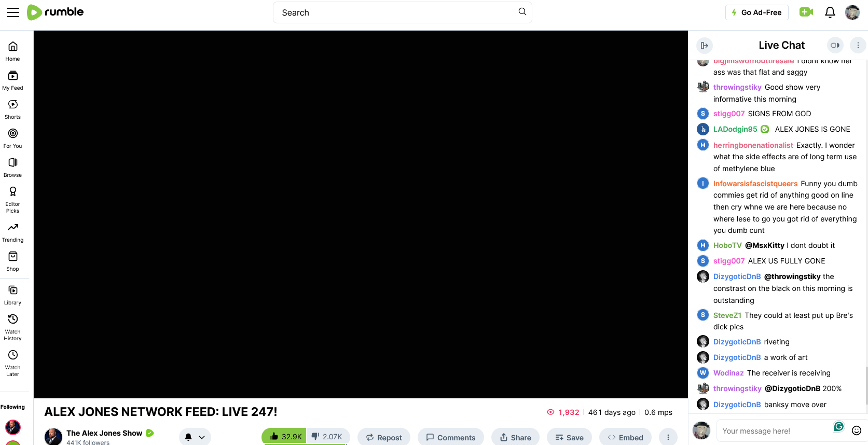Click the video title text

coord(161,412)
